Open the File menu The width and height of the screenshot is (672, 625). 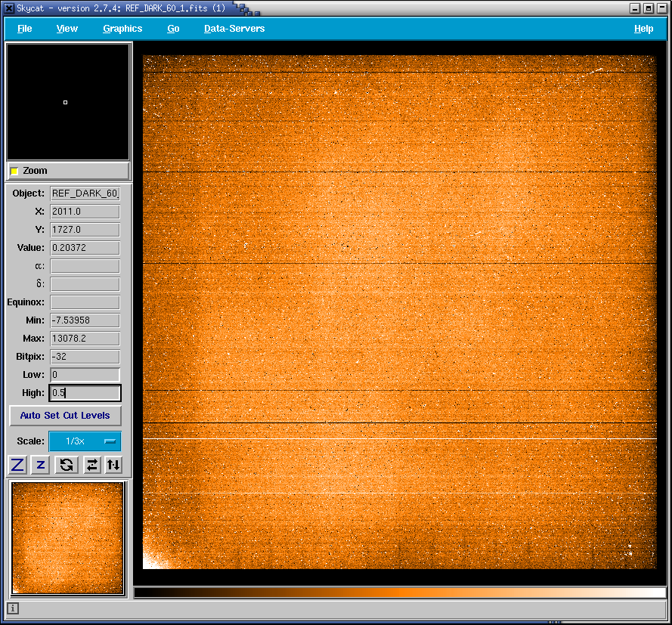(x=24, y=29)
